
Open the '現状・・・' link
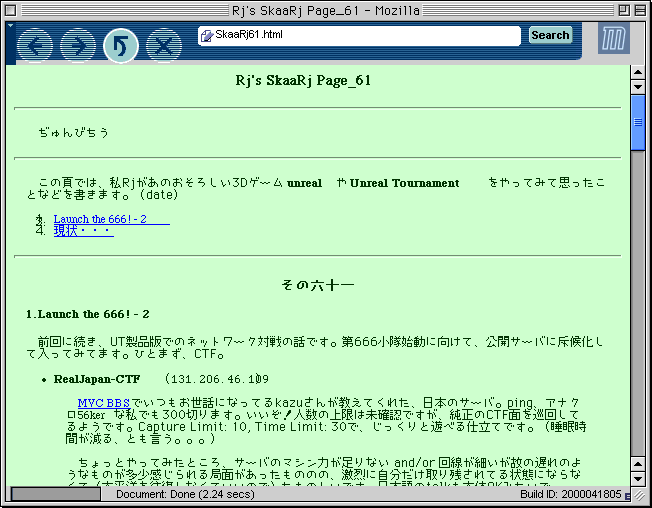[84, 231]
